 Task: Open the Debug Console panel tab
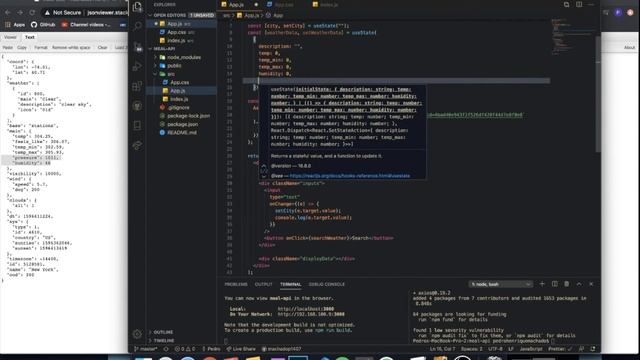click(x=327, y=284)
